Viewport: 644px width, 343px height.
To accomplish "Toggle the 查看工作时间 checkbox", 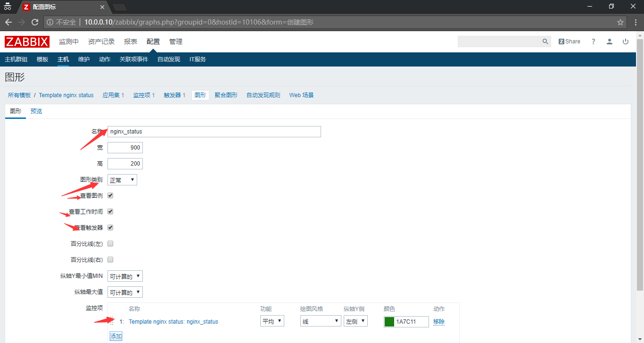I will coord(110,211).
